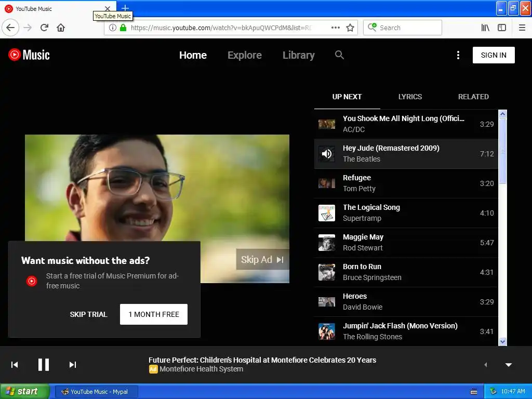
Task: Go to the Home tab
Action: coord(193,55)
